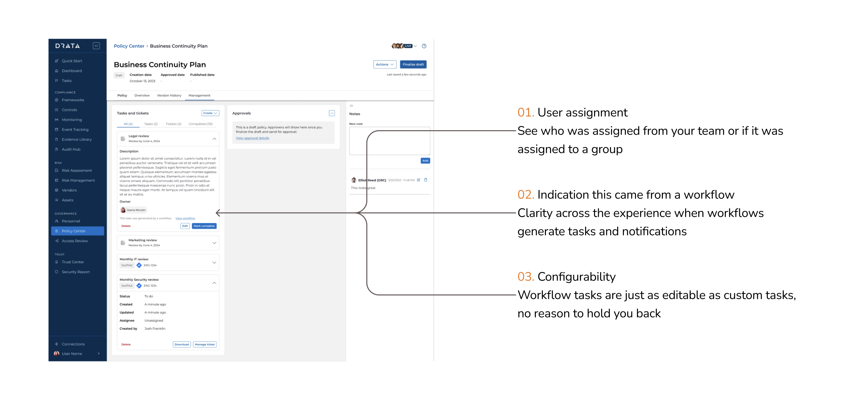This screenshot has width=868, height=417.
Task: Click the help question-mark icon
Action: 424,46
